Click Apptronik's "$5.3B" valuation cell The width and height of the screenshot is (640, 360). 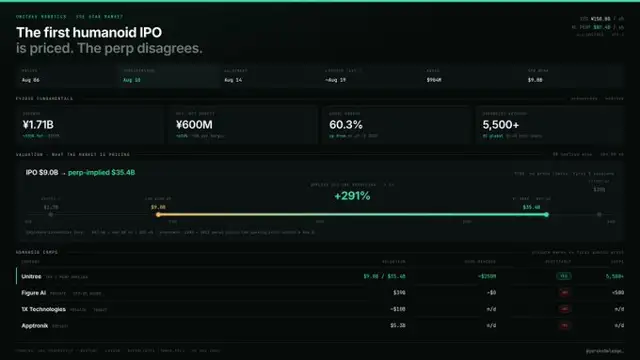398,325
